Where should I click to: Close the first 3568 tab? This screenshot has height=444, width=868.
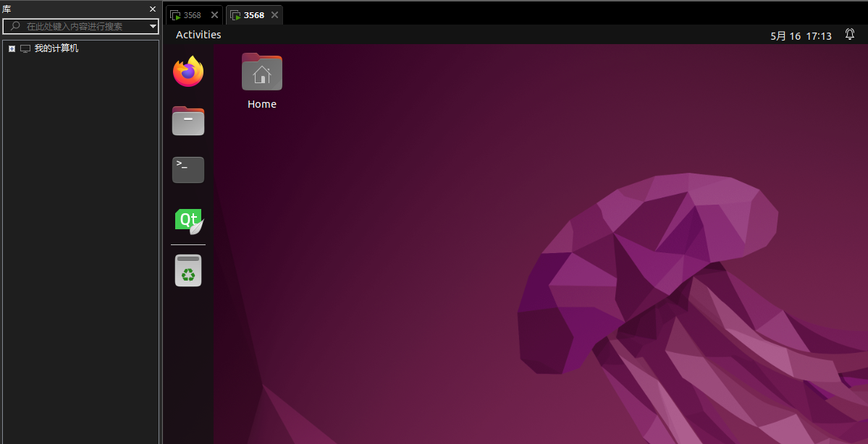coord(214,15)
